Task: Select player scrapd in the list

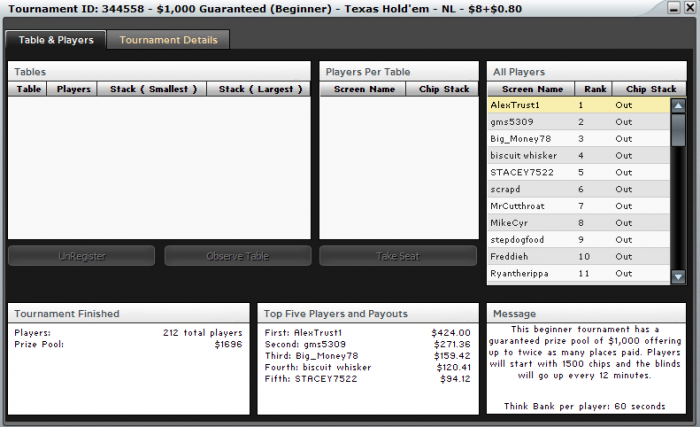Action: [x=579, y=189]
